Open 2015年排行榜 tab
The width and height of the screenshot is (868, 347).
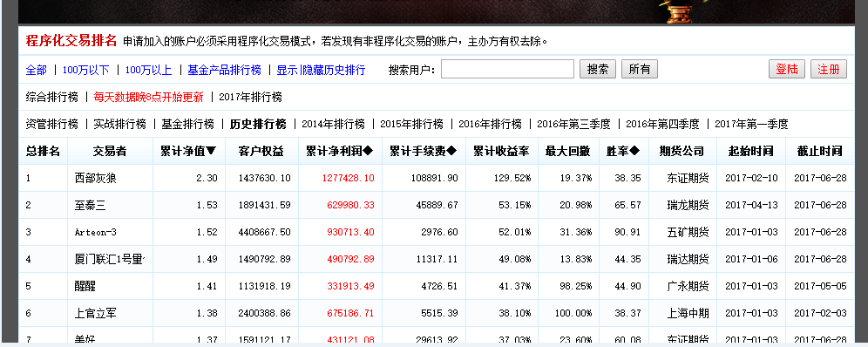412,124
